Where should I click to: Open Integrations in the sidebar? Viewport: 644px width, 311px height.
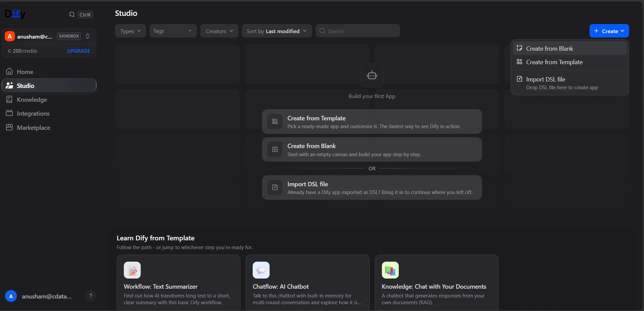click(49, 113)
